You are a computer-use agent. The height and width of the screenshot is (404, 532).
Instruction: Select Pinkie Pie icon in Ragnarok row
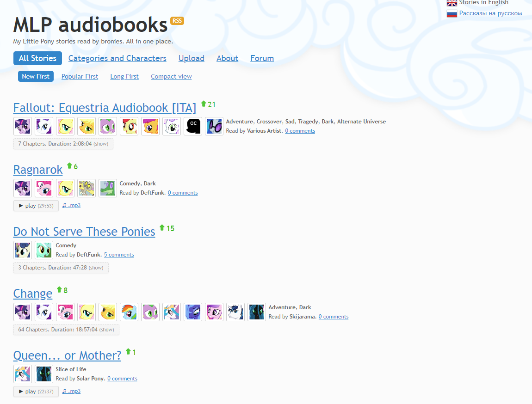pos(44,188)
